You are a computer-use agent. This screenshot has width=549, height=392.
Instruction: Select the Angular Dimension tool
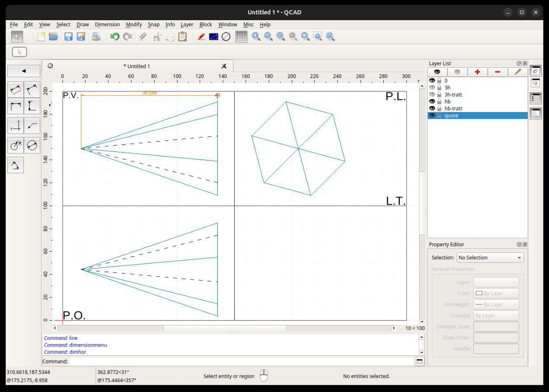(16, 165)
